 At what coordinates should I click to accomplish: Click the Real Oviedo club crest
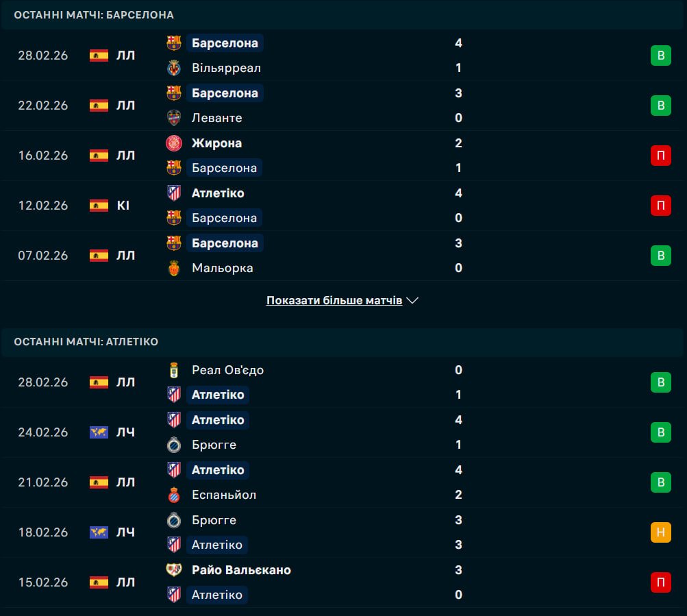174,370
